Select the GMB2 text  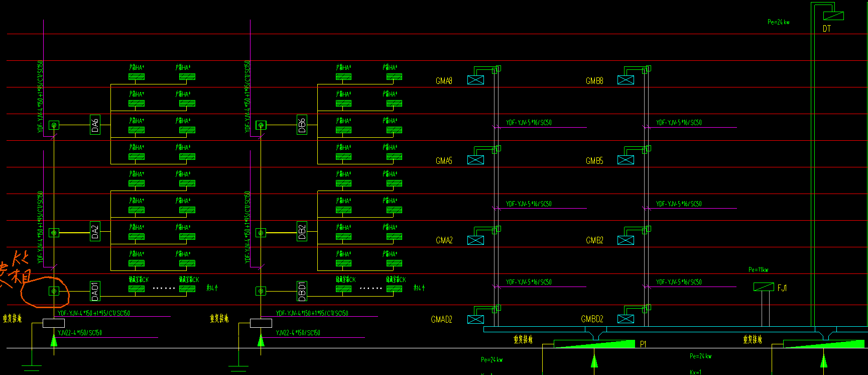(x=594, y=240)
